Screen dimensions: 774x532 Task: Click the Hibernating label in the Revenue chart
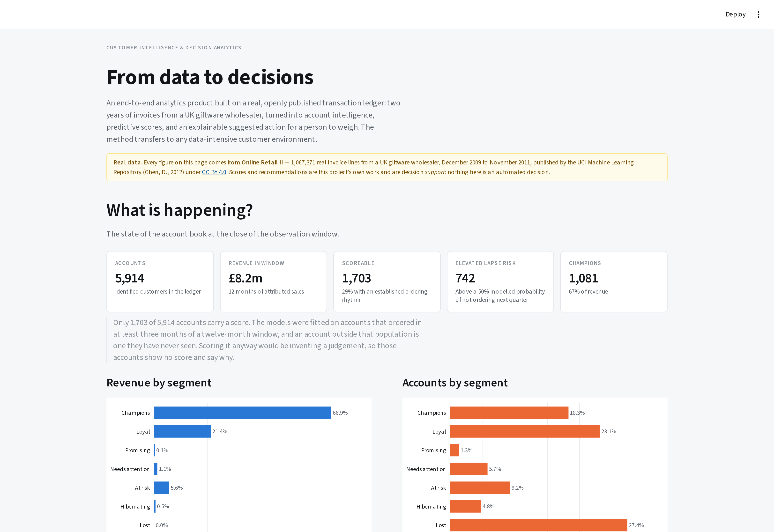(135, 507)
